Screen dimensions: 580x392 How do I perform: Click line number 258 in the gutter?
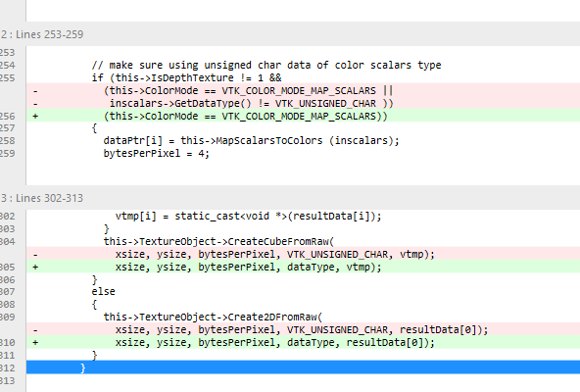8,141
